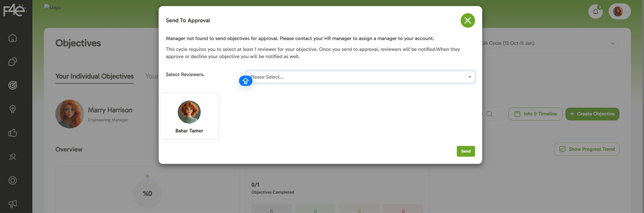The height and width of the screenshot is (213, 644).
Task: Click the F4e logo
Action: tap(14, 10)
